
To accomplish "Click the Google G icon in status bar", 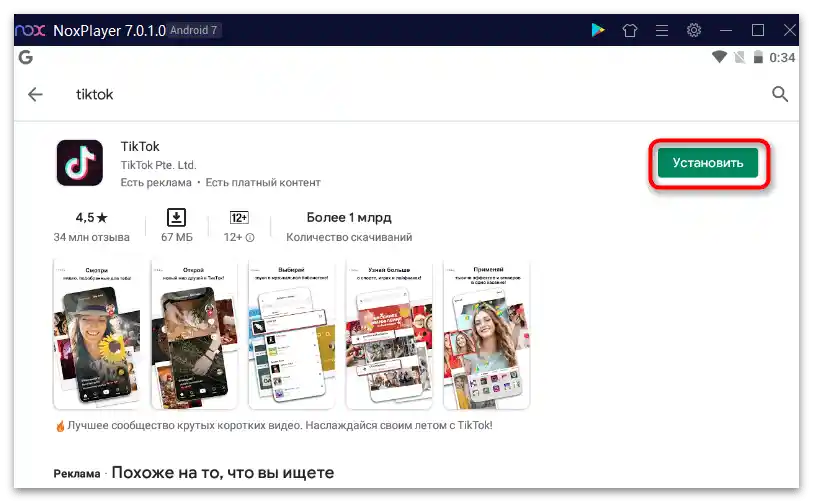I will pyautogui.click(x=25, y=57).
